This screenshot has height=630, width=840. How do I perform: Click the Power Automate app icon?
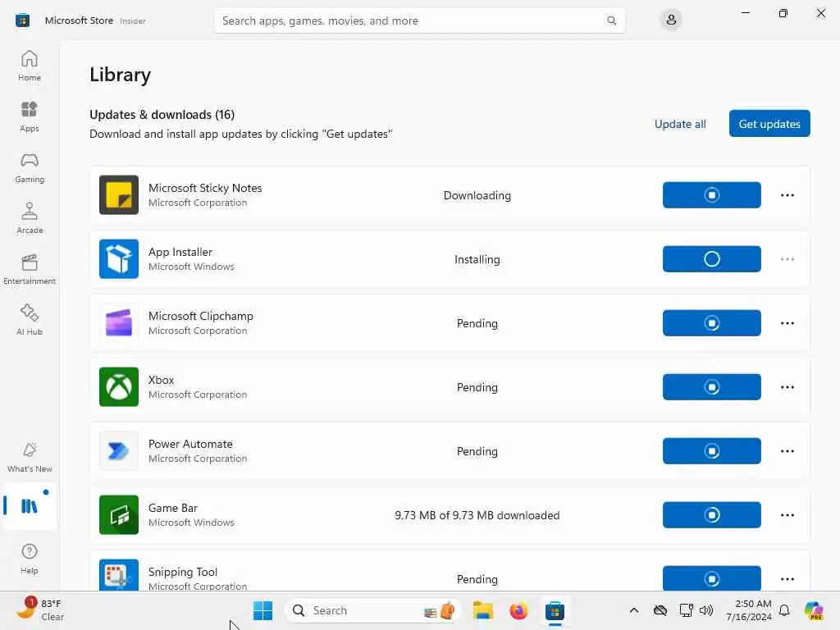119,451
